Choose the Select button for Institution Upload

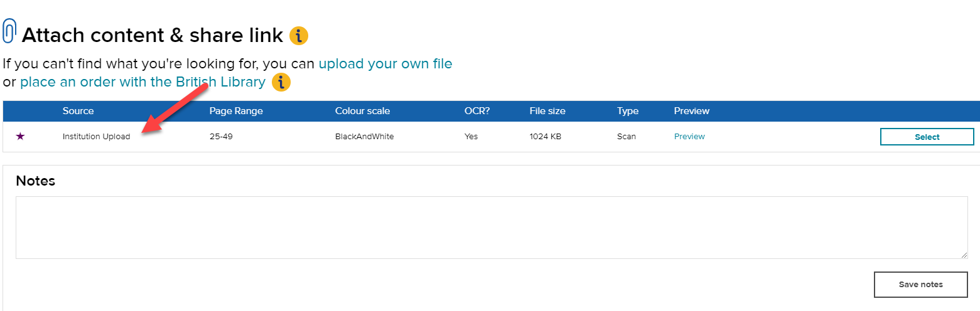tap(927, 137)
